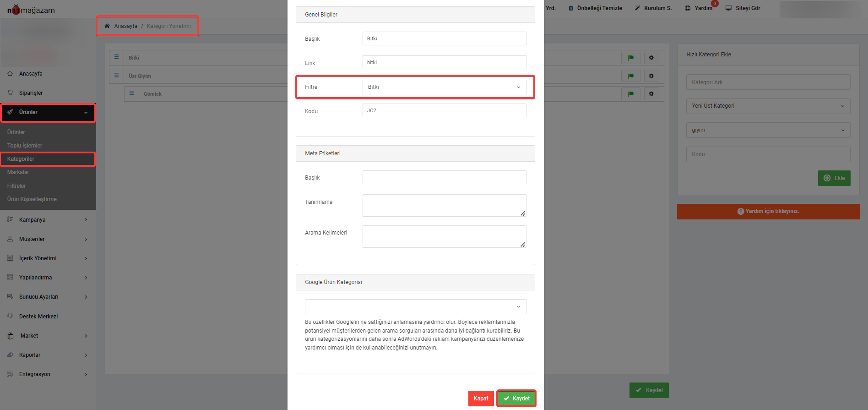This screenshot has height=410, width=868.
Task: Click Kurulum S. in top bar
Action: point(653,8)
